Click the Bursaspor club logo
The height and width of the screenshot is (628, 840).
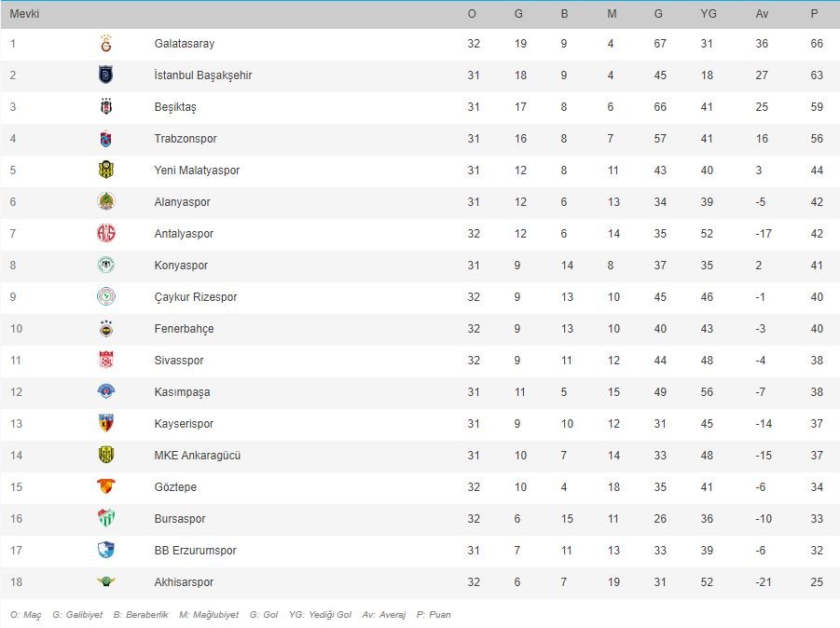pos(106,519)
